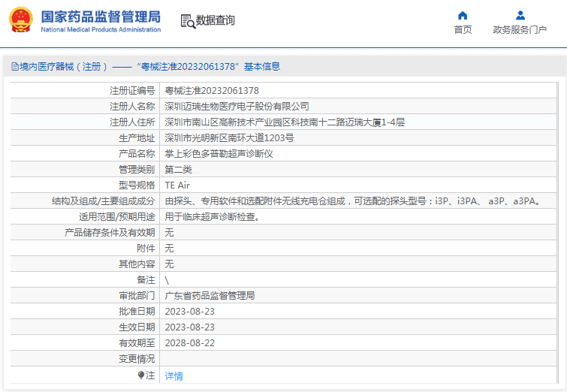Screen dimensions: 567x392
Task: Select the 第二类 value
Action: pyautogui.click(x=178, y=169)
